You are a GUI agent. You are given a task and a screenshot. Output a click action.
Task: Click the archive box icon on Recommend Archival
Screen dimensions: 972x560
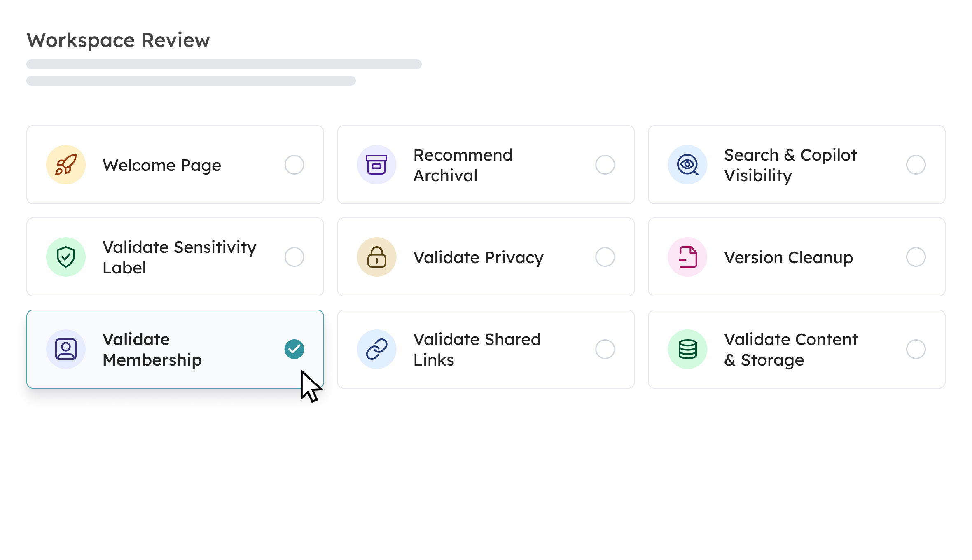pos(376,164)
